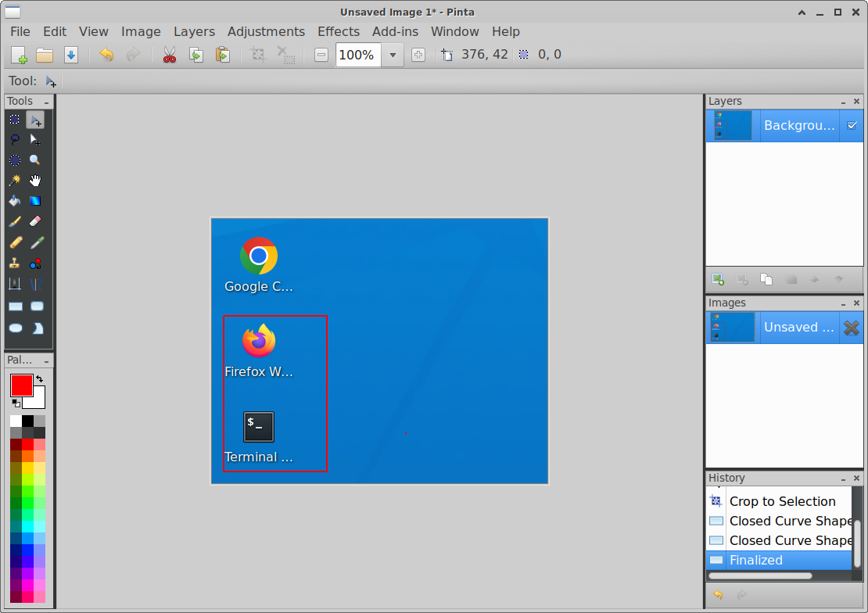The height and width of the screenshot is (613, 868).
Task: Open the Adjustments menu
Action: [266, 31]
